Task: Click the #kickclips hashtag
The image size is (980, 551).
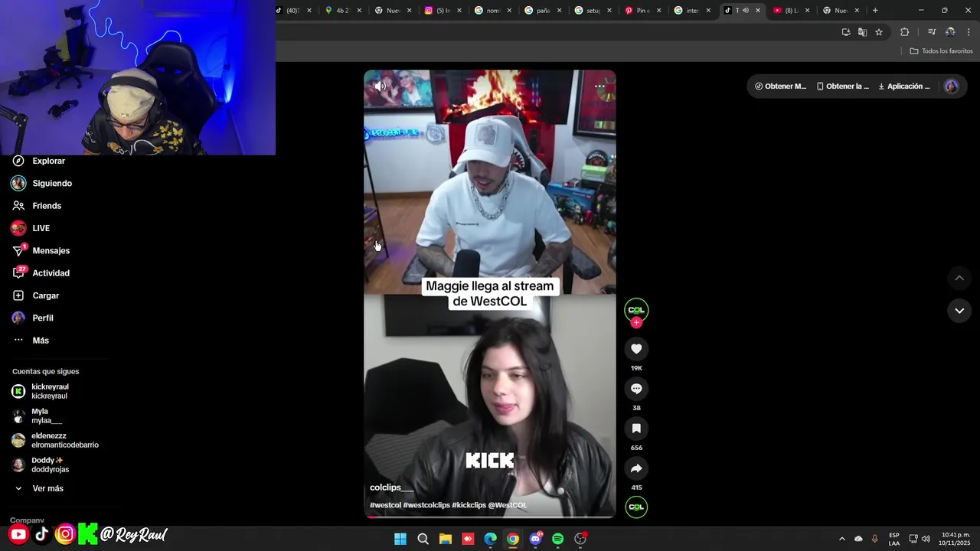Action: 469,505
